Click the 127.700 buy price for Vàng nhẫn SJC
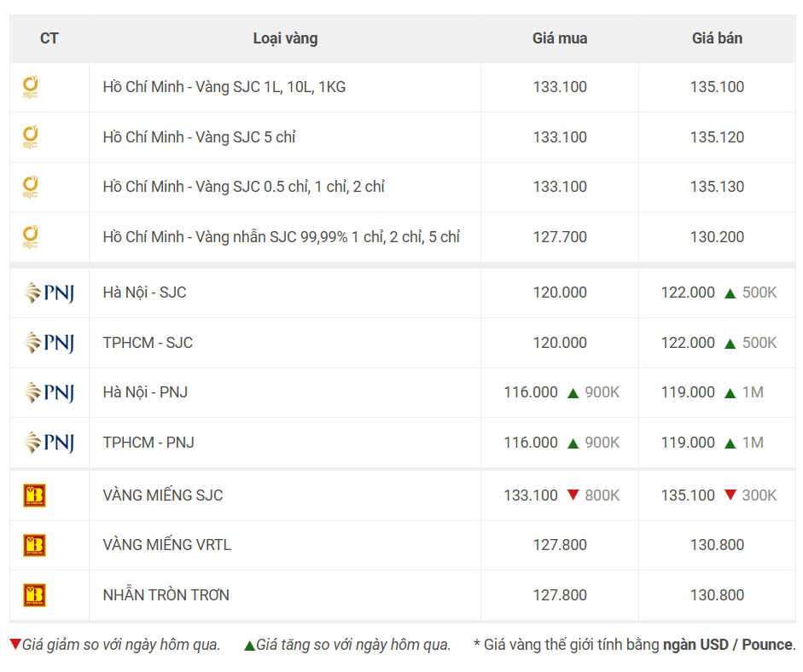Viewport: 803px width, 672px height. point(560,237)
